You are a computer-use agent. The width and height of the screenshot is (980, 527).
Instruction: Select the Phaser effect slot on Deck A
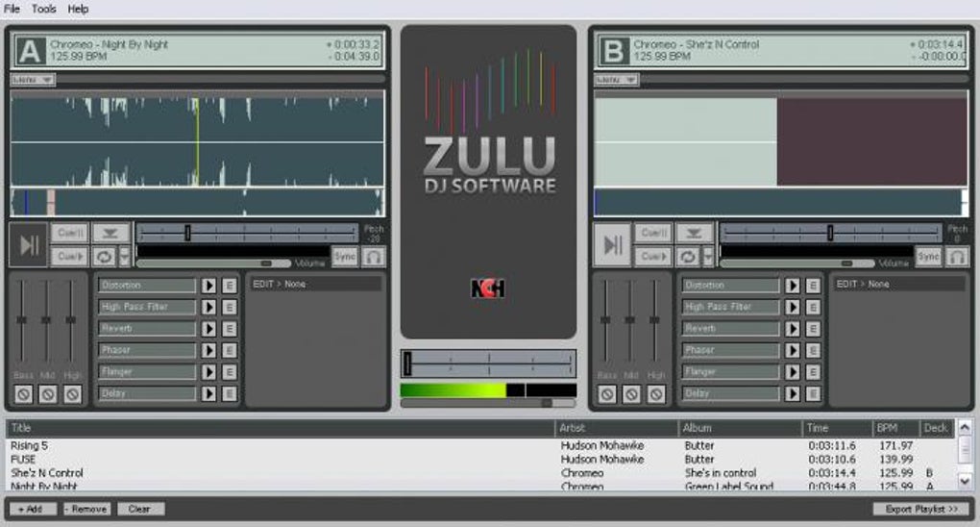[147, 350]
